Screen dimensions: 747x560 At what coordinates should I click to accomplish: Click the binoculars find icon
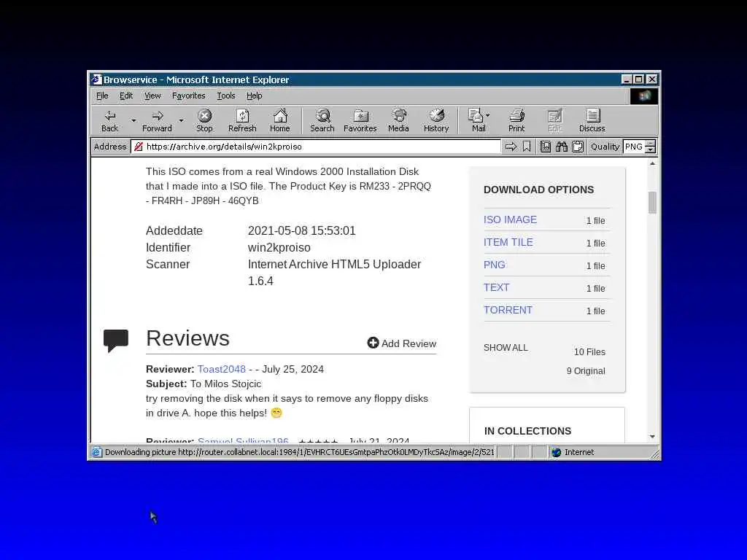(562, 147)
